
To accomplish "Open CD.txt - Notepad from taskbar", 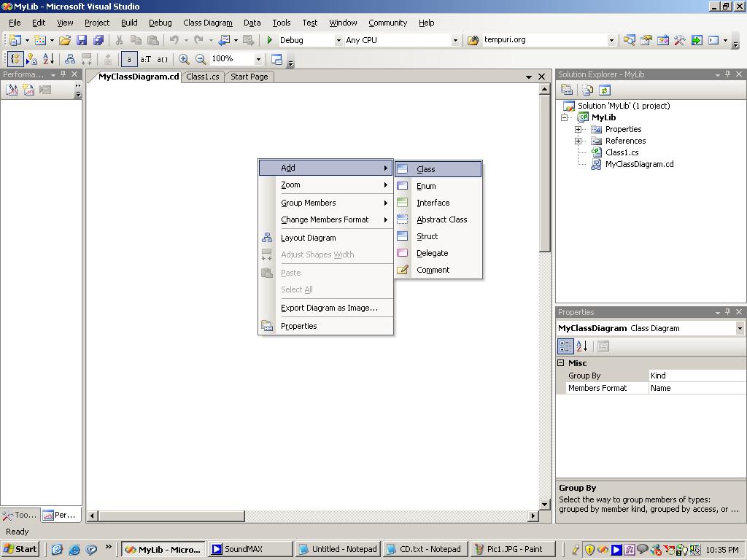I will (x=426, y=549).
